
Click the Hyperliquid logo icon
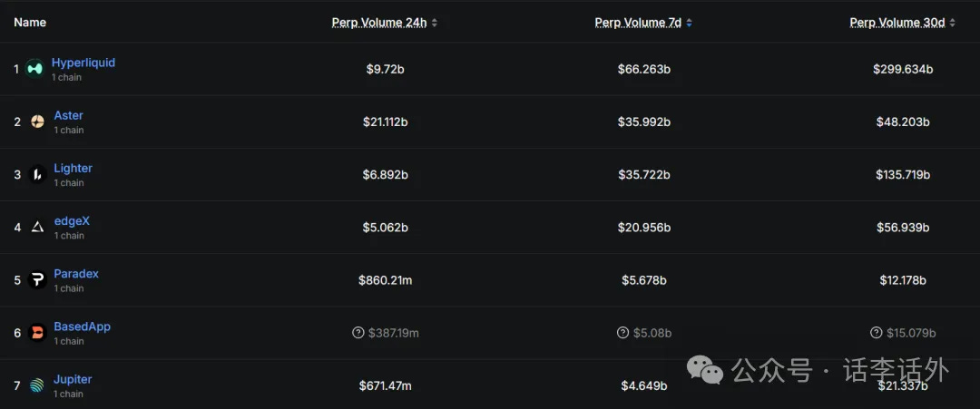tap(34, 69)
